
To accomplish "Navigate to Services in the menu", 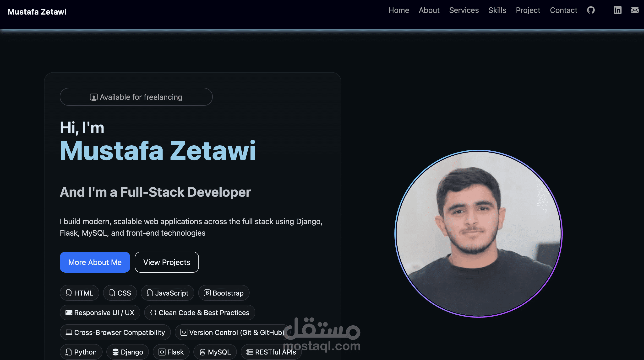I will pos(464,10).
